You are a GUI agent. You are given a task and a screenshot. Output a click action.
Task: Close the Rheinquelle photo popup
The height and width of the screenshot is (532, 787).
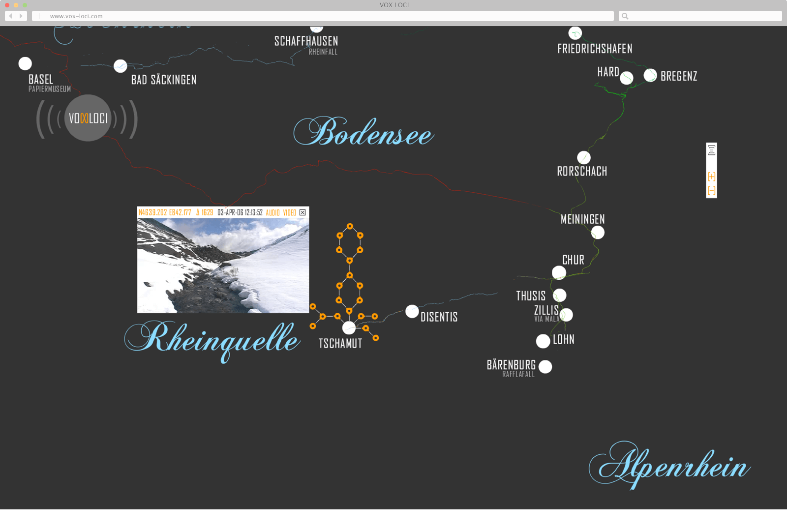pos(303,212)
